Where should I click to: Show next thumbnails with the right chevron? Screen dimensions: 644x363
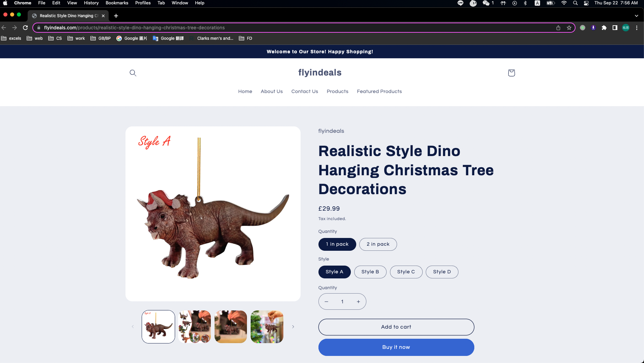coord(293,327)
